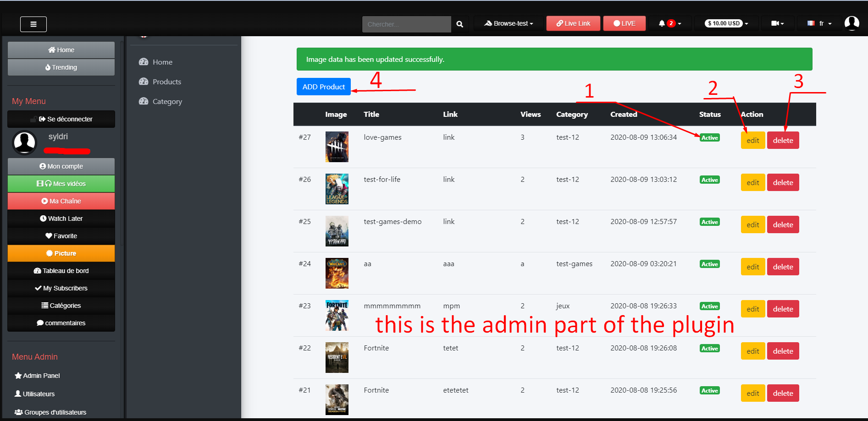Click the search magnifier icon
This screenshot has width=868, height=421.
[x=459, y=24]
